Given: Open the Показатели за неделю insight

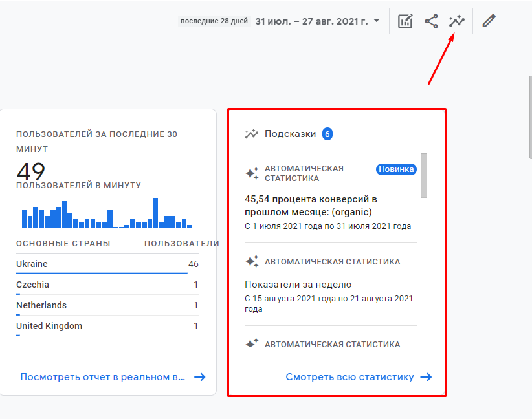Looking at the screenshot, I should tap(298, 285).
